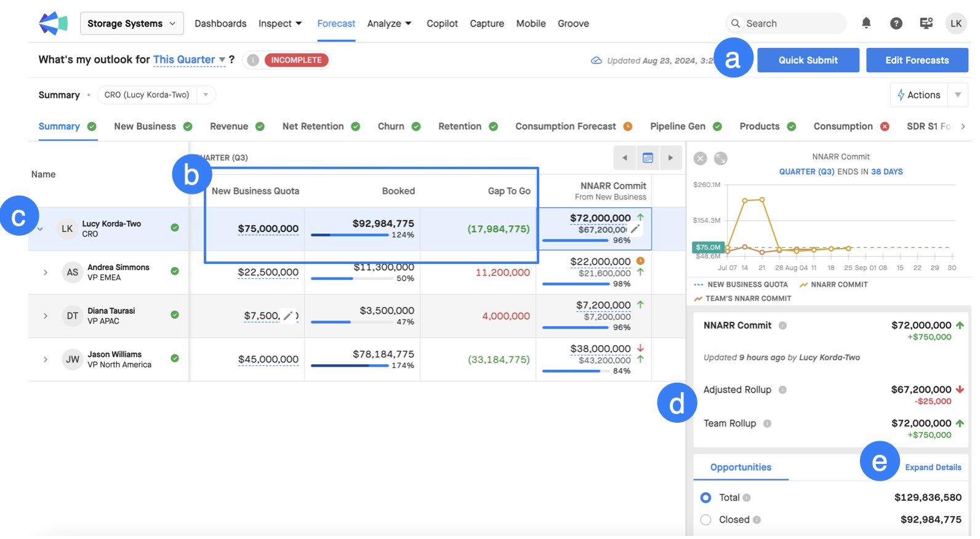Expand Andrea Simmons's row
Image resolution: width=980 pixels, height=539 pixels.
(46, 273)
